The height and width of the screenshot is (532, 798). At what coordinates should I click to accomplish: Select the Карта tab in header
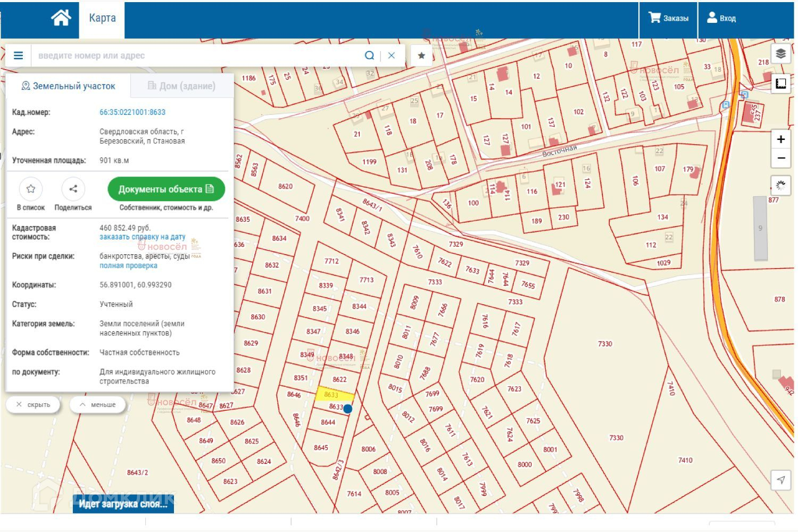[102, 19]
